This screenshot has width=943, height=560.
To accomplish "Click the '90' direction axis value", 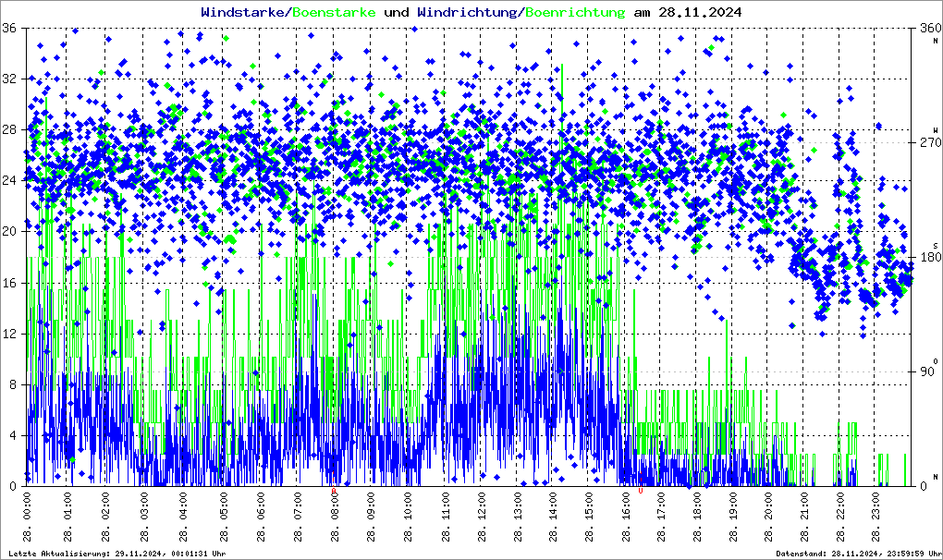I will pyautogui.click(x=926, y=371).
